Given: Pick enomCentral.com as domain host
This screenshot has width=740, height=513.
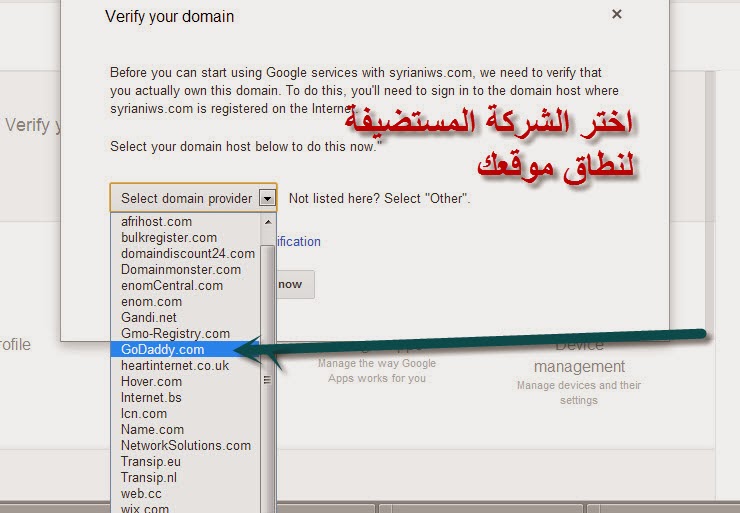Looking at the screenshot, I should (x=185, y=286).
